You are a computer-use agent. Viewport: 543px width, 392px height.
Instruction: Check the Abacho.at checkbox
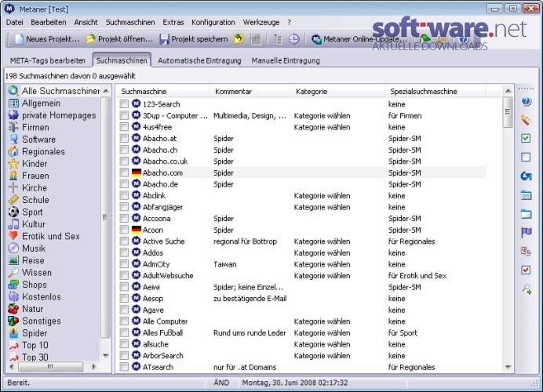click(124, 139)
